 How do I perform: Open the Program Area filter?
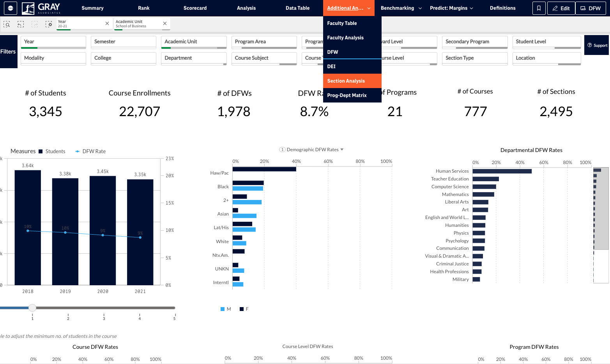(264, 42)
